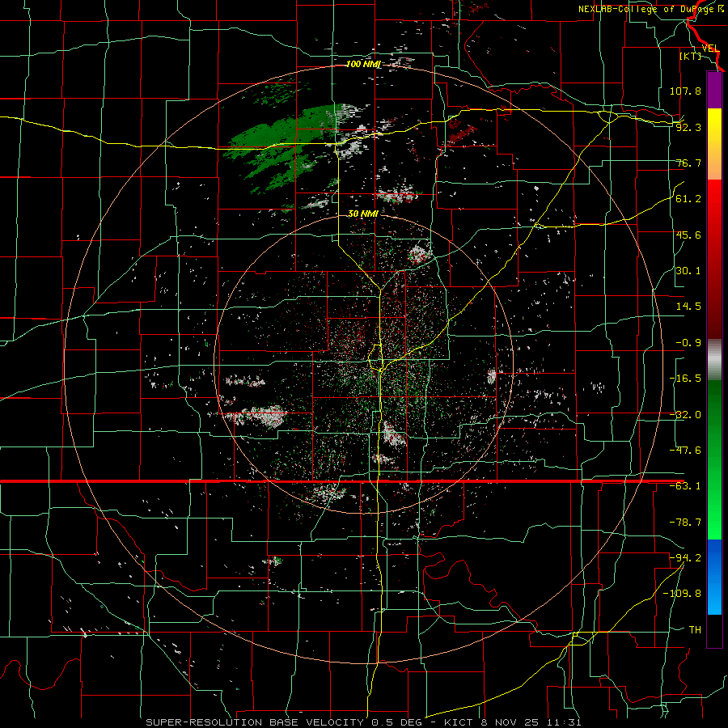Click the Super-Resolution Base Velocity caption
Image resolution: width=728 pixels, height=728 pixels.
pos(363,722)
